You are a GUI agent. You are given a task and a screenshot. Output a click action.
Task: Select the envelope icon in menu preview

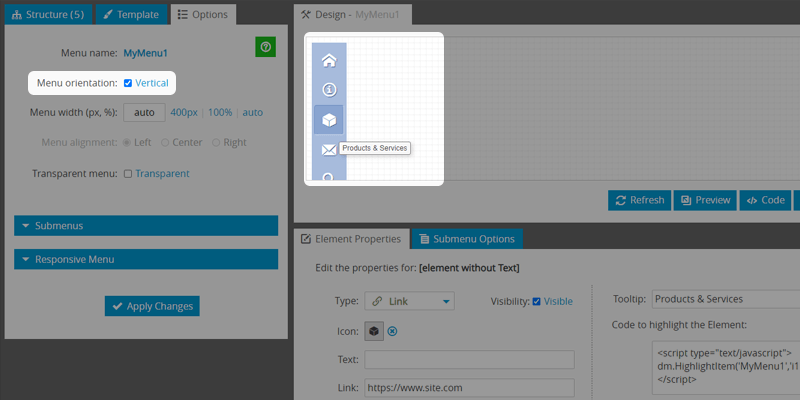pyautogui.click(x=329, y=149)
